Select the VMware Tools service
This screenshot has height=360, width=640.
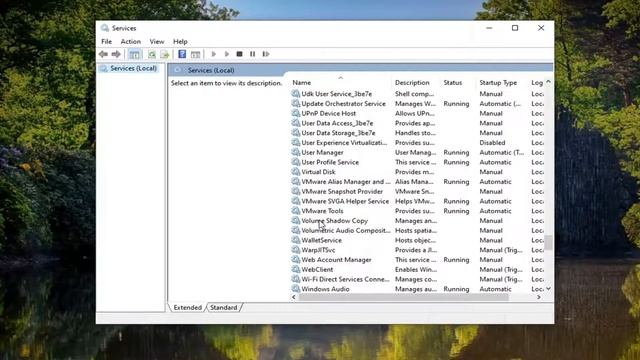(x=417, y=211)
